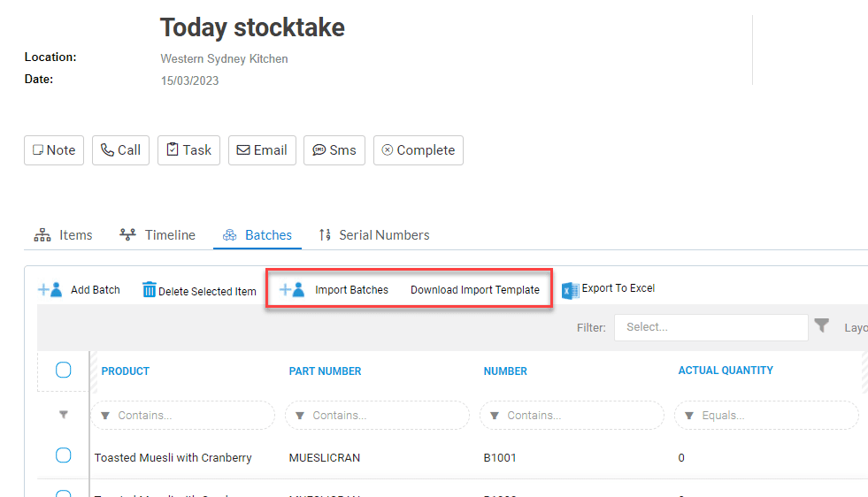
Task: Click the funnel icon in Product filter
Action: tap(105, 416)
